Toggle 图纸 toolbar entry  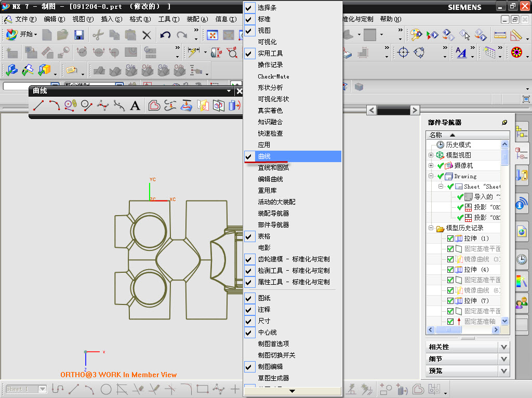(x=292, y=298)
